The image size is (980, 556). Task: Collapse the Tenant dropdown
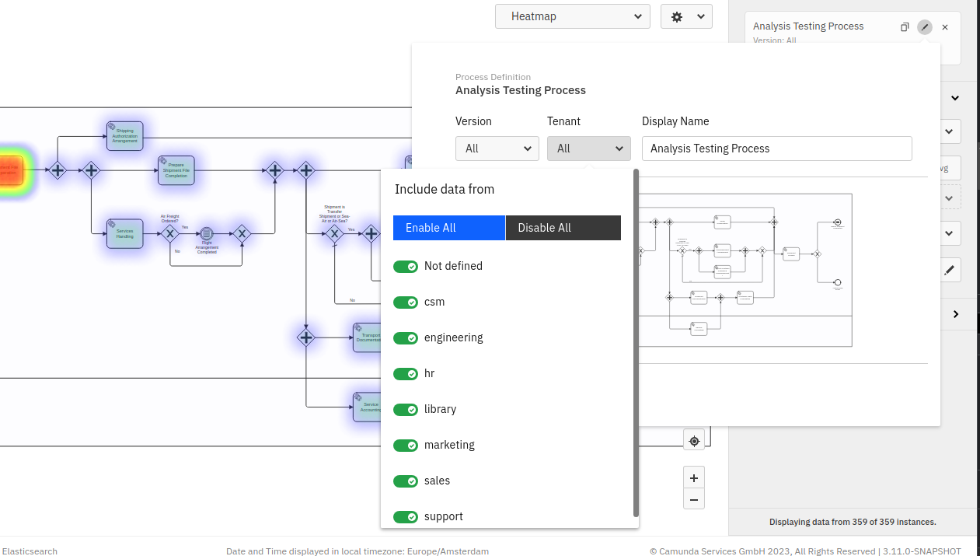pyautogui.click(x=588, y=149)
